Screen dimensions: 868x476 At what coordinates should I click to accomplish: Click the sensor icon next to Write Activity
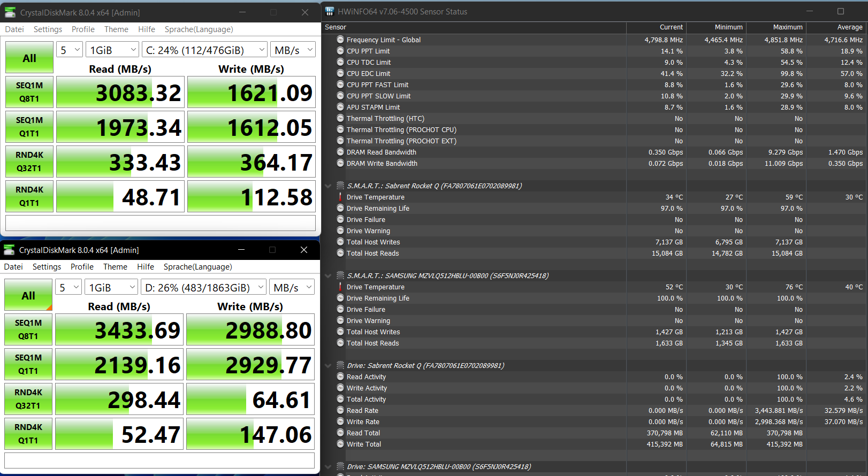[x=340, y=388]
